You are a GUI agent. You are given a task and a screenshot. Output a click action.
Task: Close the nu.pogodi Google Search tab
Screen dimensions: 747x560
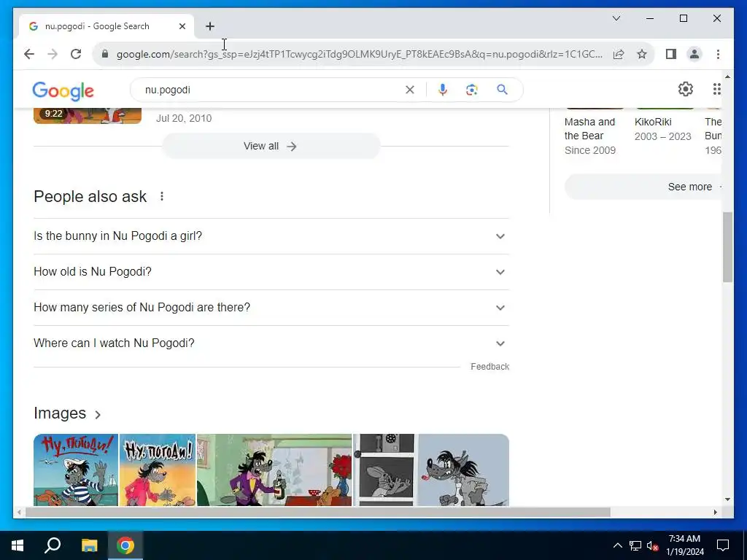[182, 26]
